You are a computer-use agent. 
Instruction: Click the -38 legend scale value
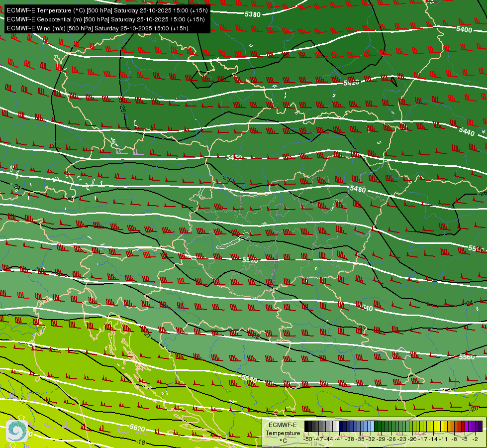click(349, 439)
